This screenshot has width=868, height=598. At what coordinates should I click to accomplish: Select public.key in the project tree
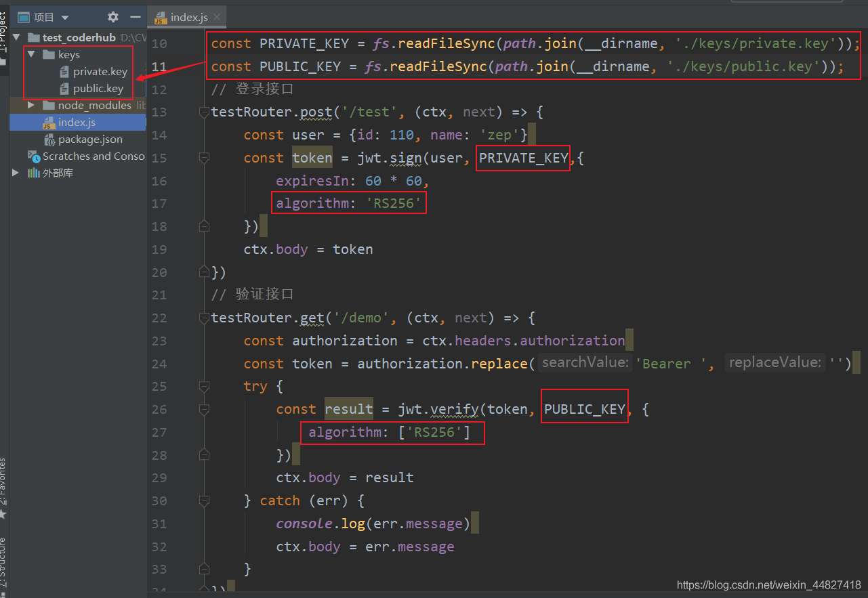98,89
